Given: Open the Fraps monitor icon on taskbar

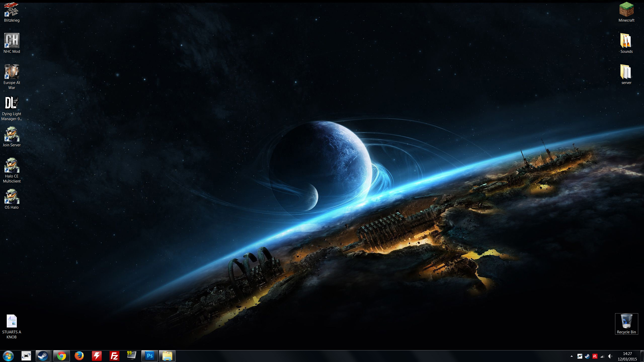Looking at the screenshot, I should [x=132, y=356].
